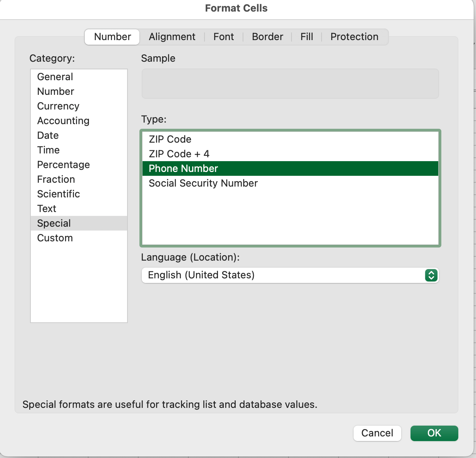
Task: Pick the Percentage category
Action: click(x=64, y=165)
